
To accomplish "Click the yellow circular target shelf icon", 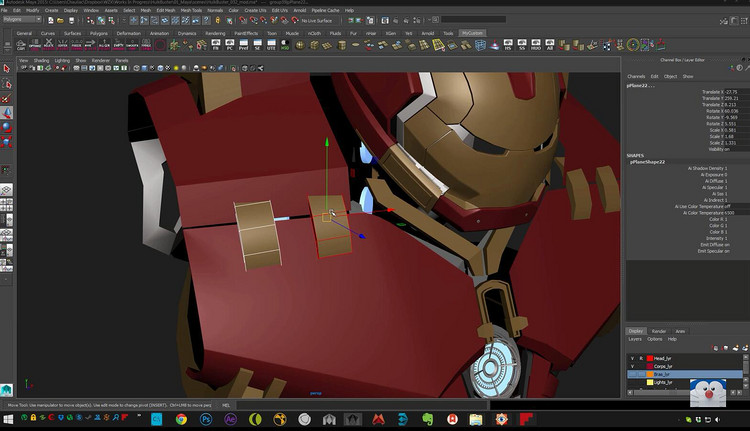I will coord(633,45).
